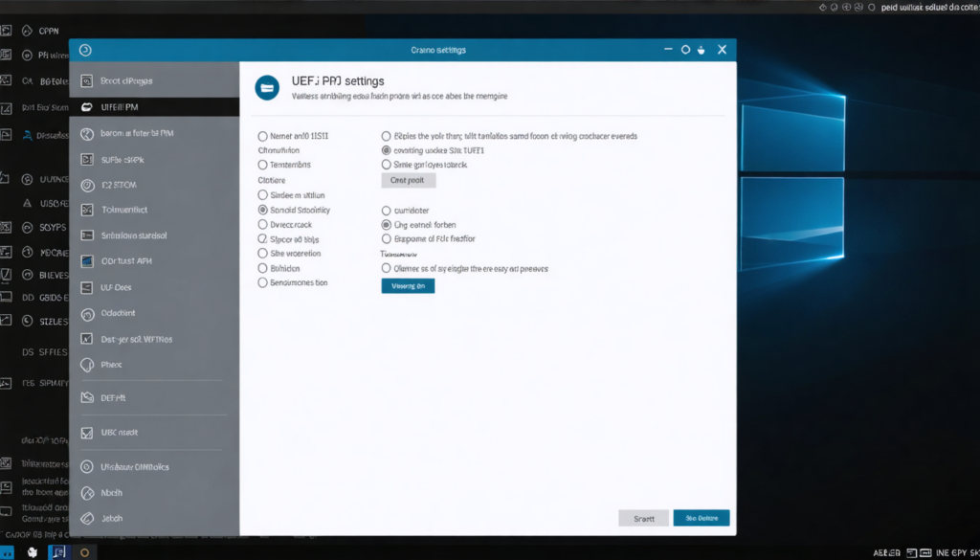Click the icon beside 'barom a foter b9 PM'
Screen dimensions: 980x560
click(87, 134)
